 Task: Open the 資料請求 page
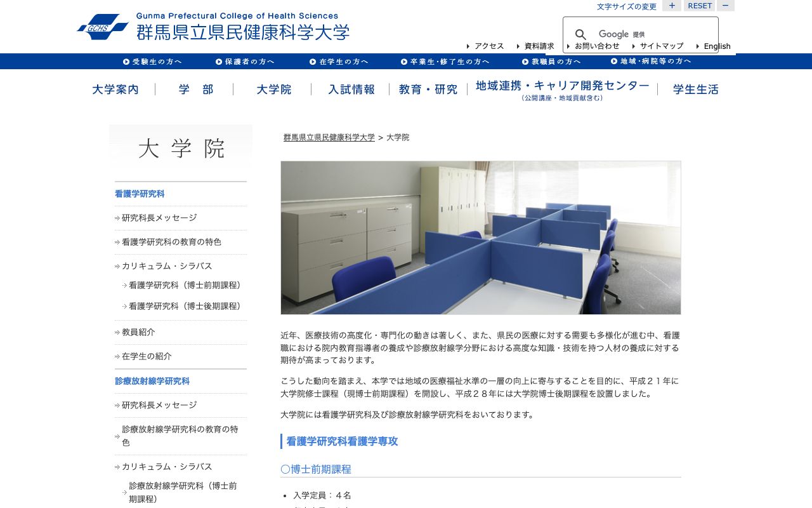(x=537, y=46)
